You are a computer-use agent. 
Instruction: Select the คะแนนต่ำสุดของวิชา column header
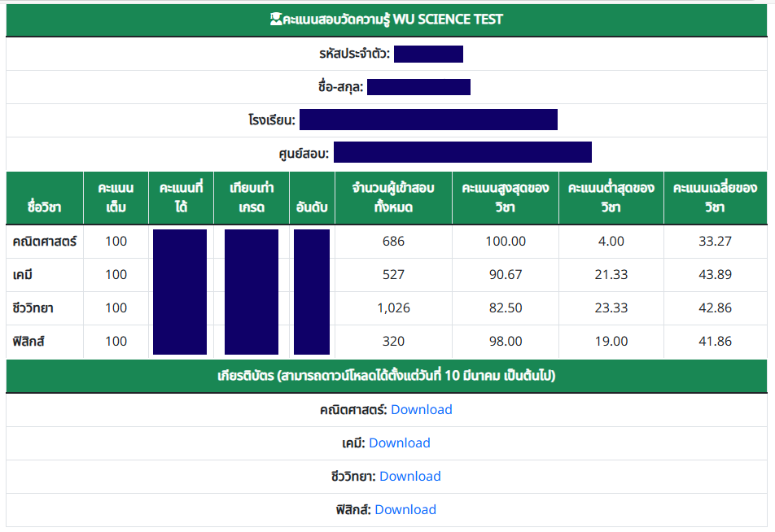pyautogui.click(x=611, y=198)
